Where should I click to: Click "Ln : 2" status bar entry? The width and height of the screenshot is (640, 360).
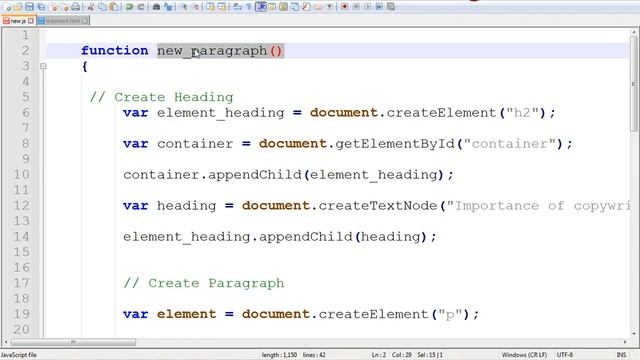pos(379,355)
